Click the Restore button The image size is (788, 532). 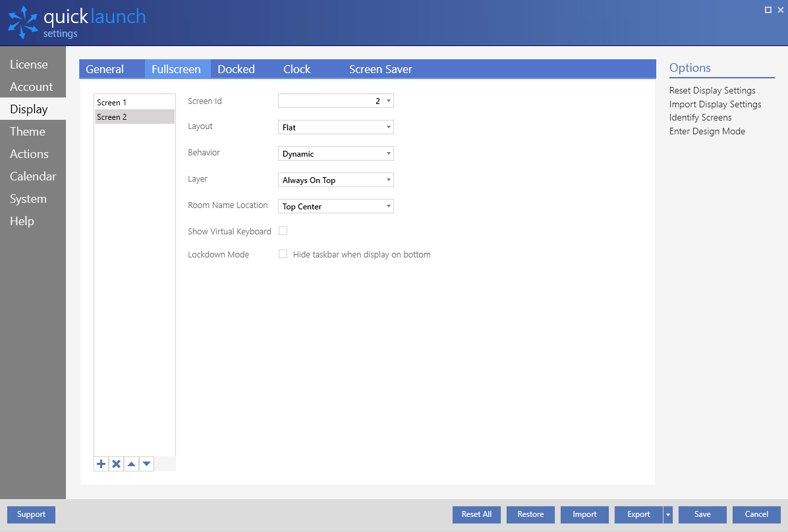[530, 514]
